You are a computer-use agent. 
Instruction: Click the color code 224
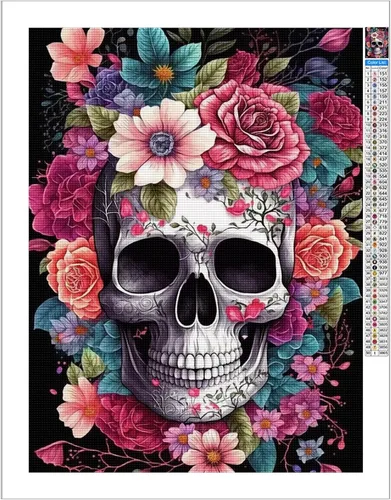pyautogui.click(x=383, y=119)
